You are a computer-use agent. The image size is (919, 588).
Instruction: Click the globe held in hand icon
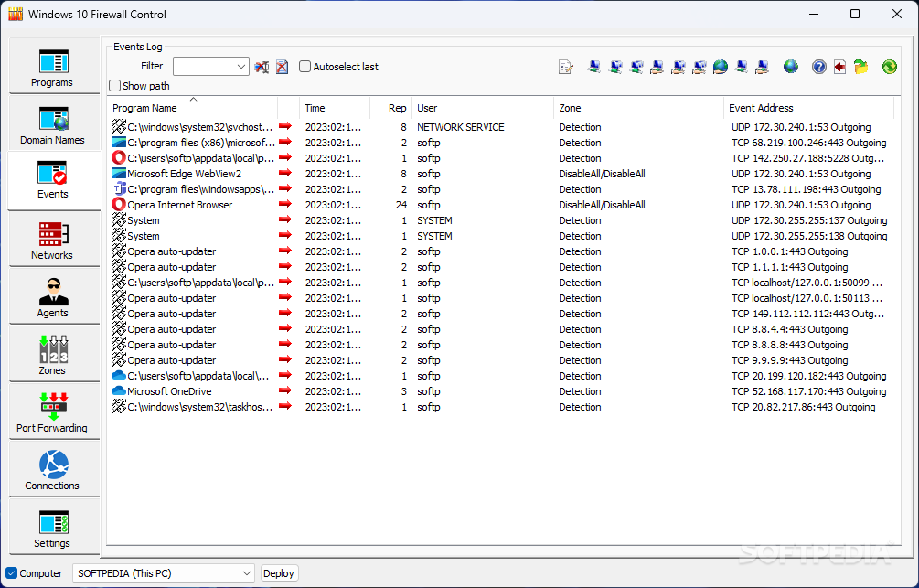[x=721, y=67]
